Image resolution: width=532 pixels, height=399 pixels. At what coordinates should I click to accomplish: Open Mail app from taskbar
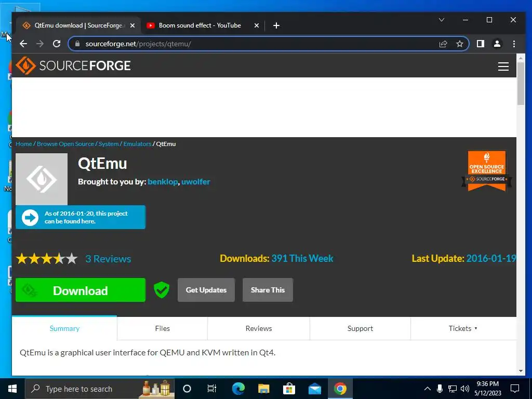[x=314, y=389]
